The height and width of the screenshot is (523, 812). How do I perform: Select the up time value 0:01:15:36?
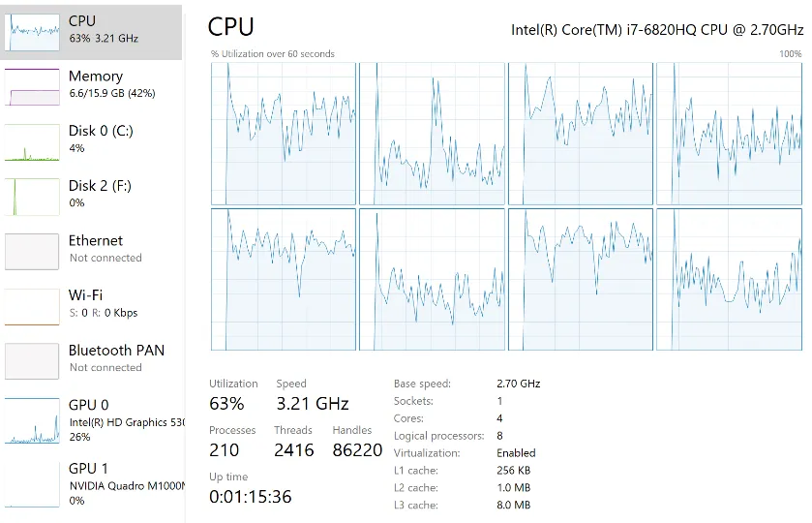tap(250, 497)
